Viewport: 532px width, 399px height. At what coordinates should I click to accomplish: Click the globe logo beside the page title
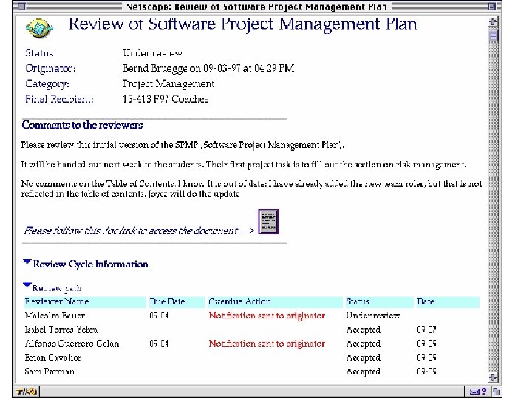[39, 28]
